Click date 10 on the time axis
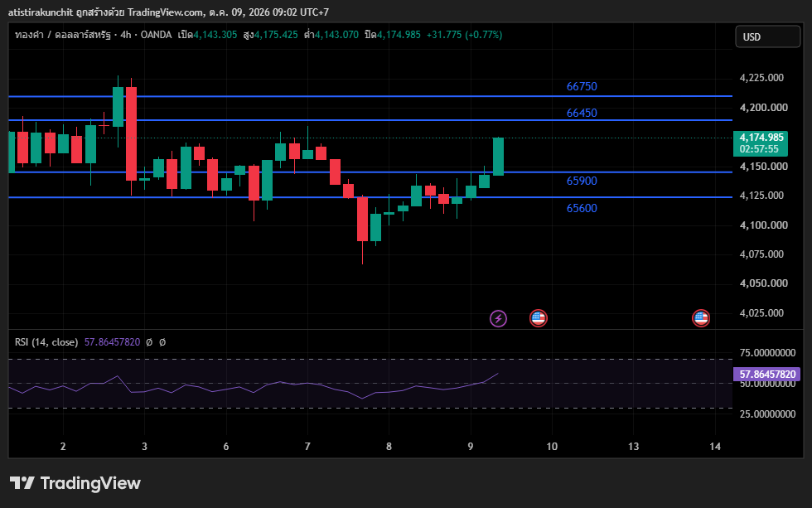Screen dimensions: 812x508 click(x=552, y=447)
